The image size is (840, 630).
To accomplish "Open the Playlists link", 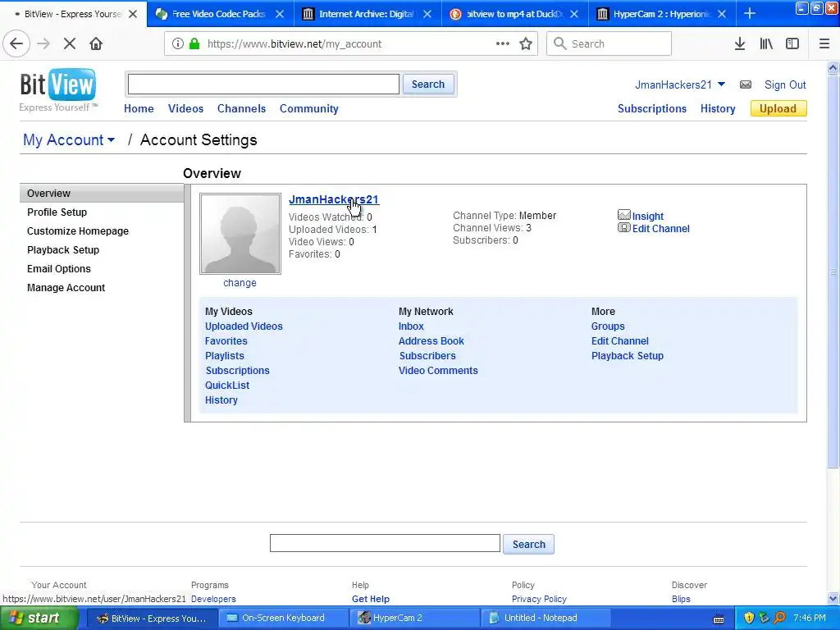I will 225,356.
